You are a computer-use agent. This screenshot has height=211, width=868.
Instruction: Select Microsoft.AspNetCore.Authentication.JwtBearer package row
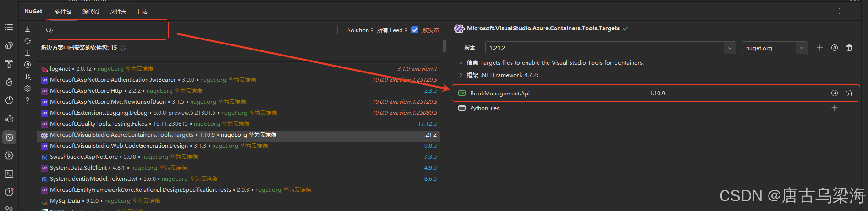tap(239, 80)
